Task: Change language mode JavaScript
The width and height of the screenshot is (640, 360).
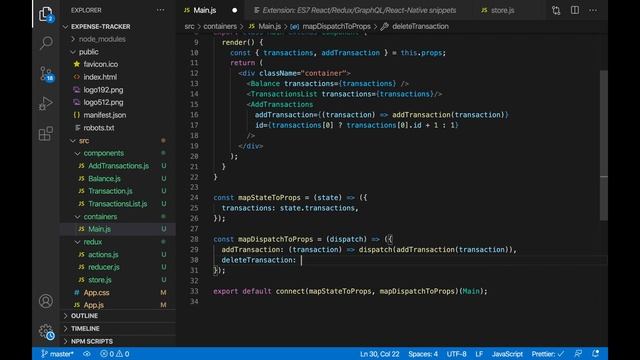Action: tap(507, 354)
